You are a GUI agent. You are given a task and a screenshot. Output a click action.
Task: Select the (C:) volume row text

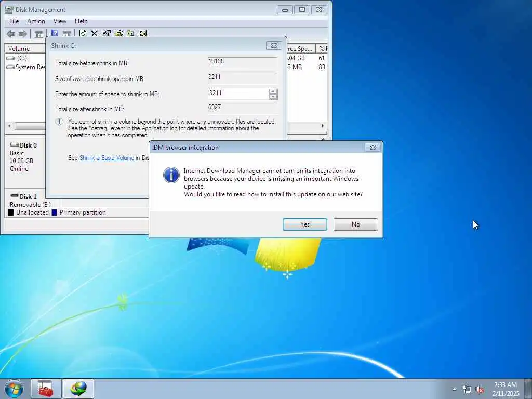click(x=22, y=58)
